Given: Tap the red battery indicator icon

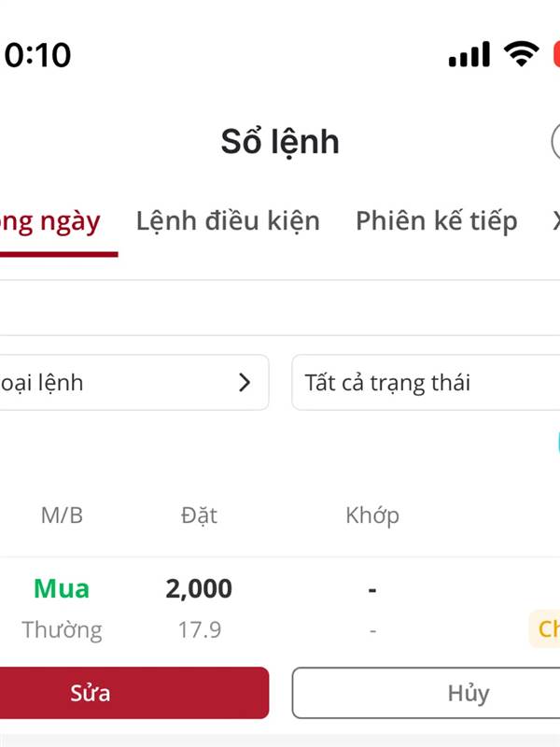Looking at the screenshot, I should pyautogui.click(x=556, y=54).
